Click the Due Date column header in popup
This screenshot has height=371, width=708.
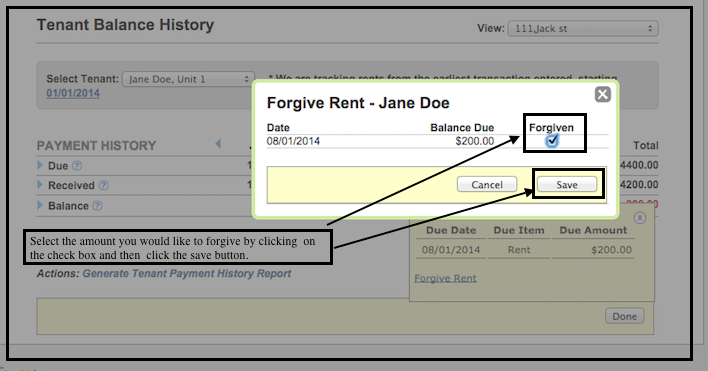(x=451, y=230)
